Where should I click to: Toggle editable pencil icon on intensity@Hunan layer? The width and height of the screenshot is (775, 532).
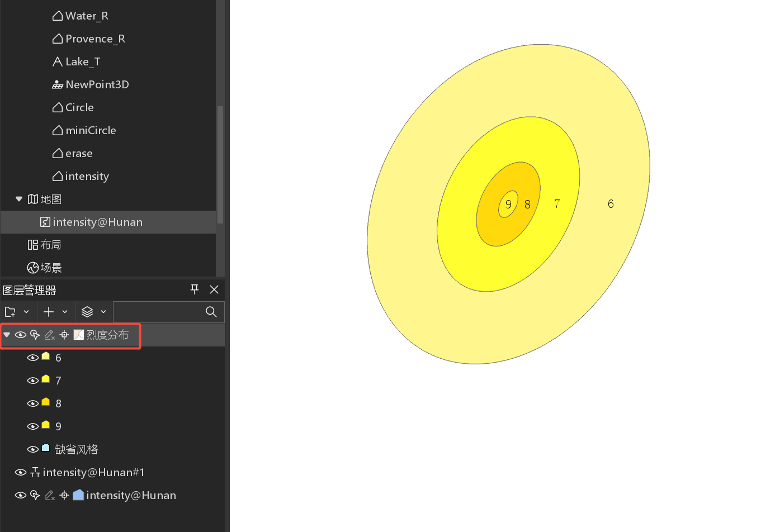pos(50,495)
